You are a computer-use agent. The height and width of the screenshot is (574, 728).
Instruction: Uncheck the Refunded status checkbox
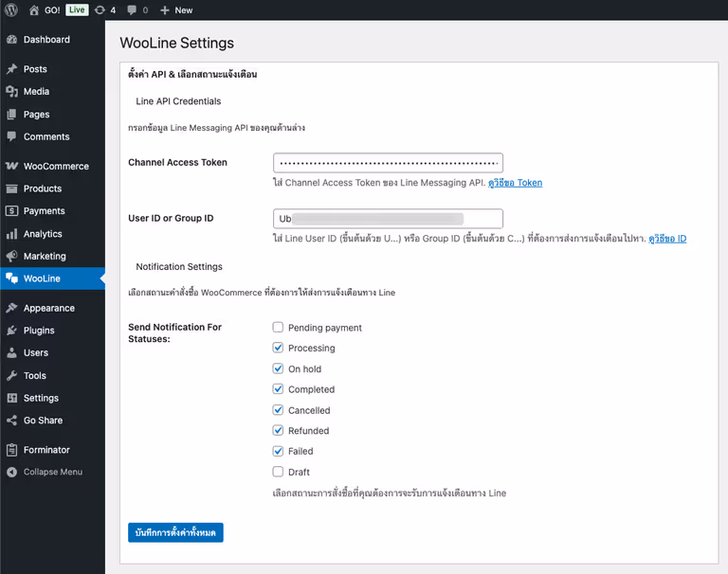(278, 431)
